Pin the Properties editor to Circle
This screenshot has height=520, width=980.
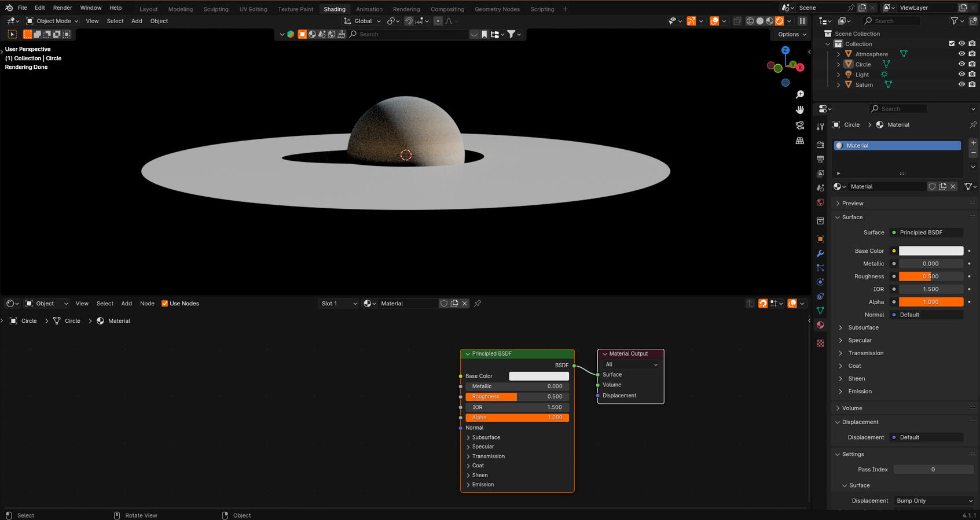point(973,124)
